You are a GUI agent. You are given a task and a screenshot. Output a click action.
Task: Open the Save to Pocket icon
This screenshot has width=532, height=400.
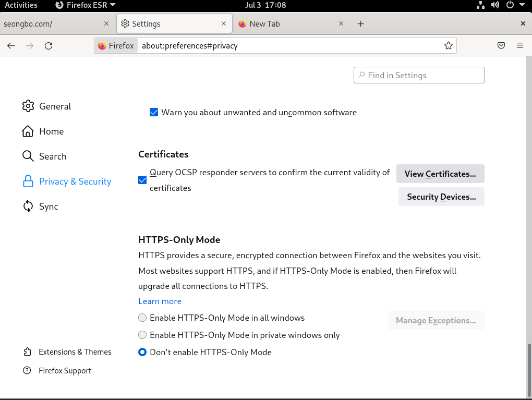(501, 45)
